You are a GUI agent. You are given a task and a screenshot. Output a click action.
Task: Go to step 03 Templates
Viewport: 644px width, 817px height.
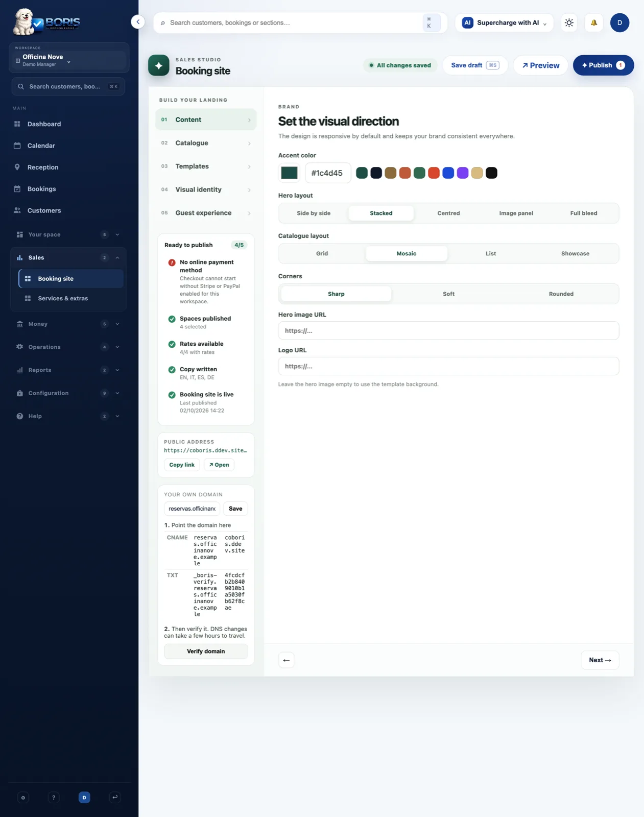pos(206,166)
